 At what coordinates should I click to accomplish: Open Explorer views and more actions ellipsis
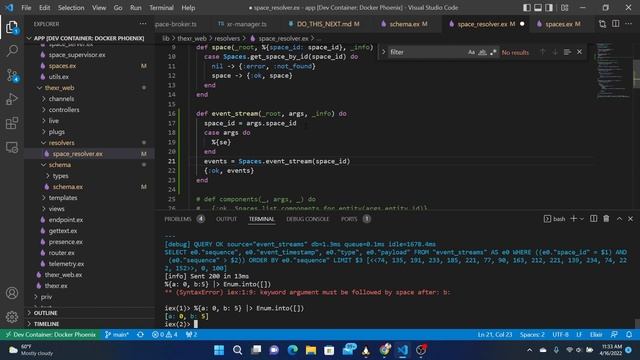click(x=143, y=24)
